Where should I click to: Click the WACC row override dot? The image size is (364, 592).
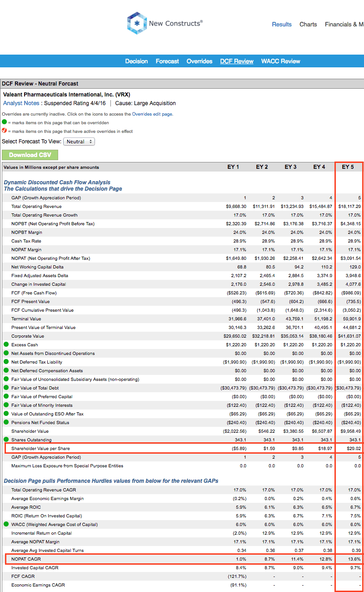pyautogui.click(x=6, y=524)
